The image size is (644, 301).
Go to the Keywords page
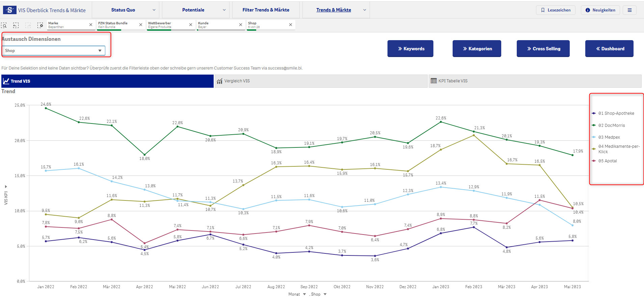(x=410, y=49)
